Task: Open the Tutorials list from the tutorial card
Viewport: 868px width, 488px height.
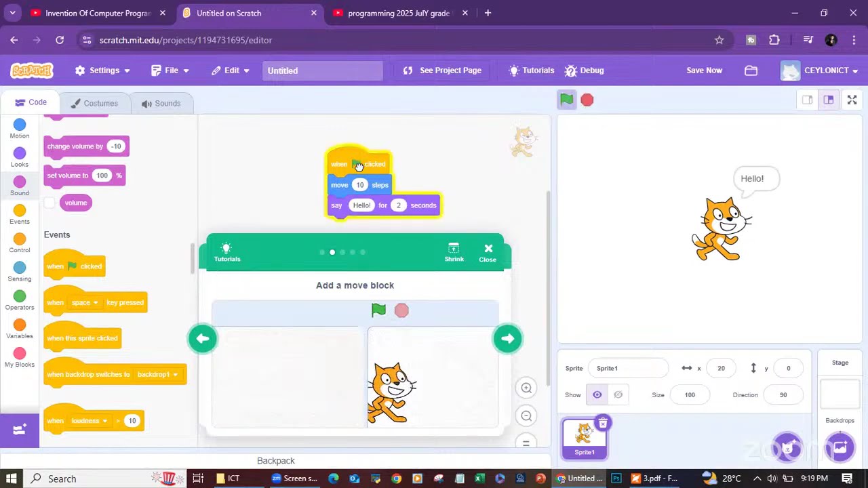Action: 227,252
